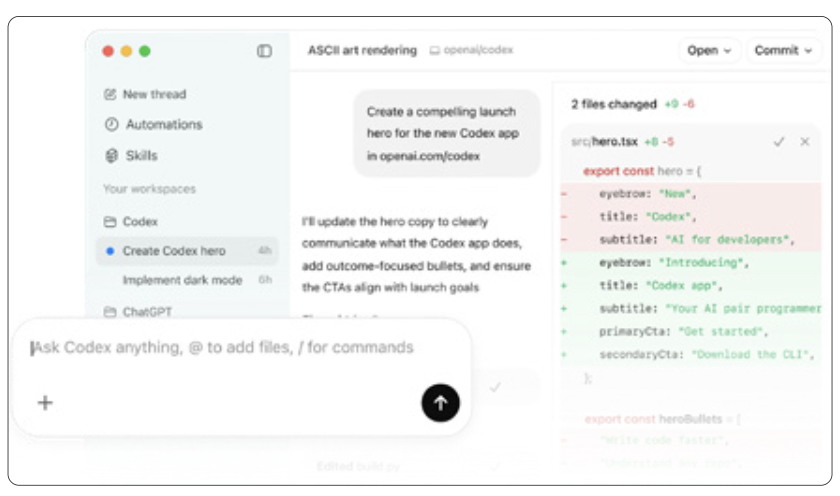The height and width of the screenshot is (496, 840).
Task: Dismiss hero.tsx diff with X icon
Action: (x=804, y=142)
